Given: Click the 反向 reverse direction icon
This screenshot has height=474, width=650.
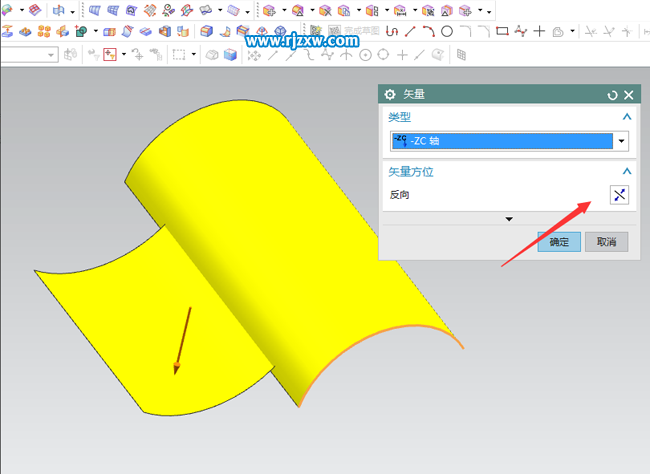Looking at the screenshot, I should pos(619,195).
